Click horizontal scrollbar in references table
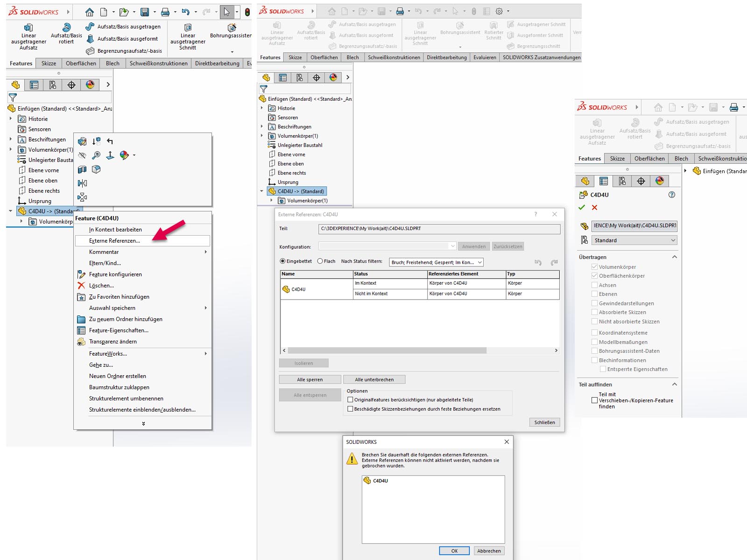 pos(387,350)
